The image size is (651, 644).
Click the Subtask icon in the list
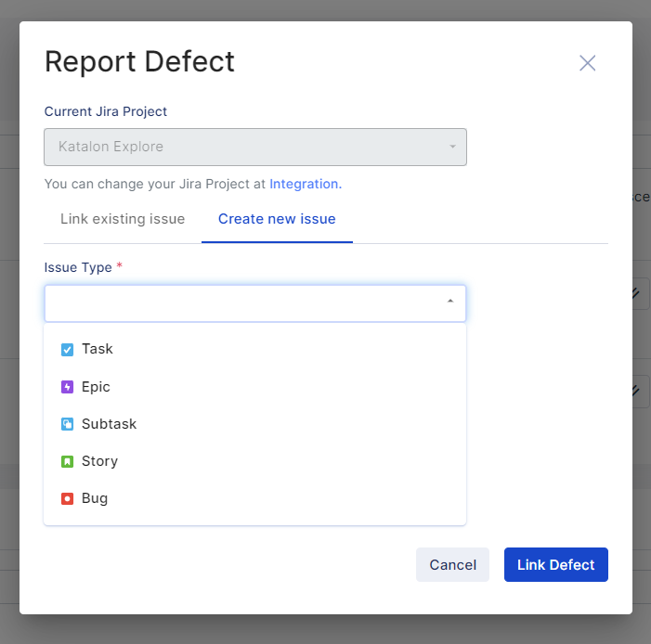67,424
